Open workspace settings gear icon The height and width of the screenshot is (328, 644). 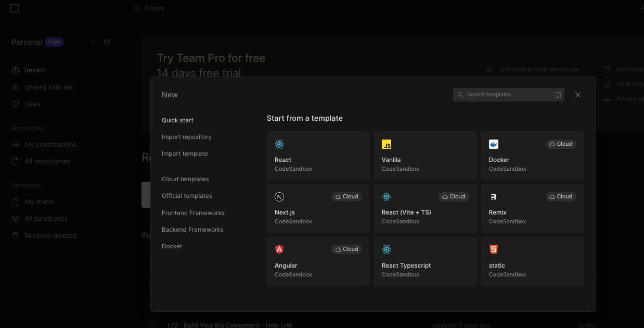[107, 42]
